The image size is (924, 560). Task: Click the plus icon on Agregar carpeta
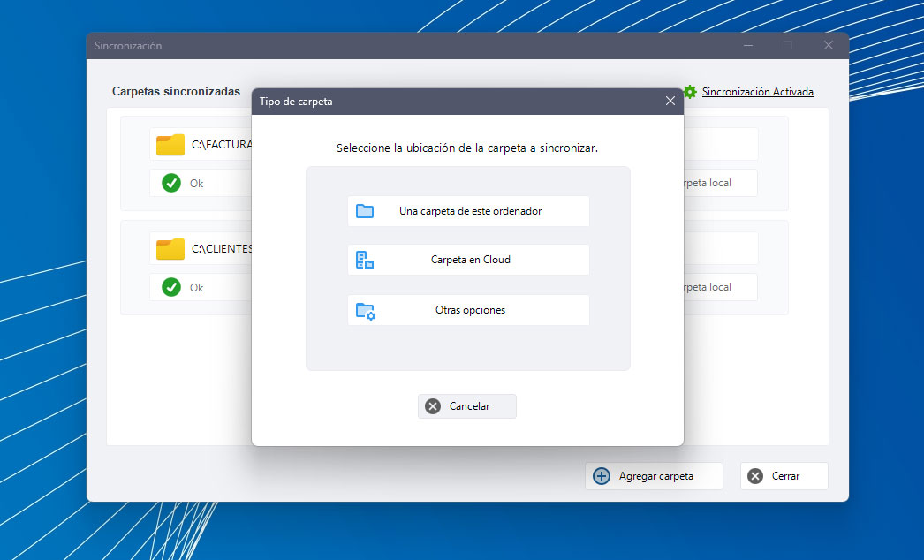(602, 476)
